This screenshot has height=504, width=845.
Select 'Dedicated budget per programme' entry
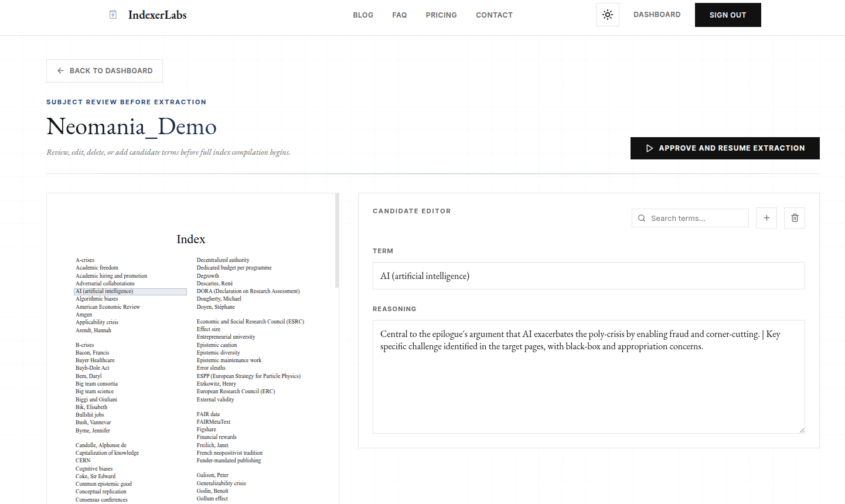tap(234, 268)
